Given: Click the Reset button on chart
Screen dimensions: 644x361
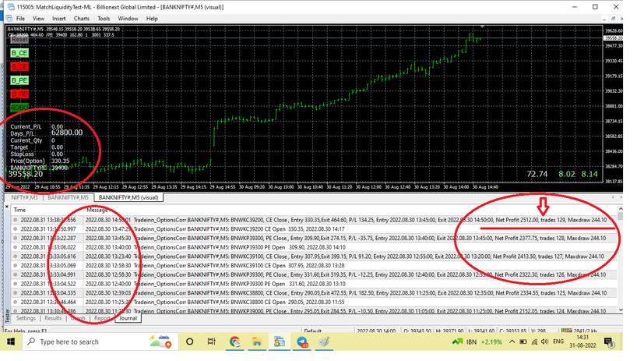Looking at the screenshot, I should 19,40.
